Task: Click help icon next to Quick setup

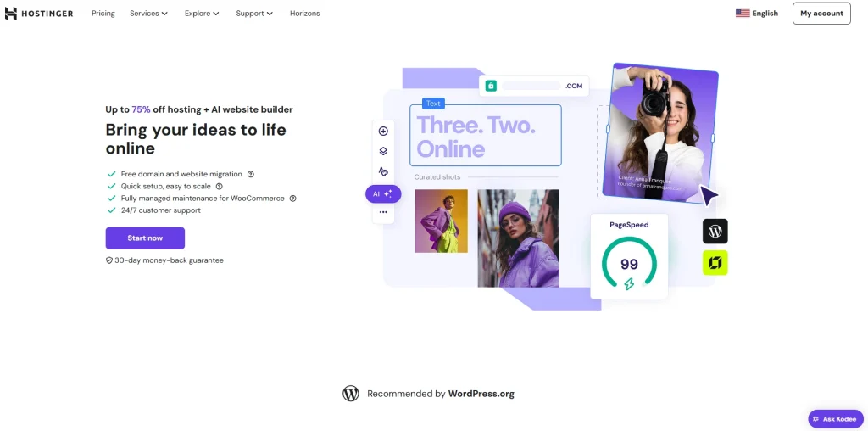Action: point(219,186)
